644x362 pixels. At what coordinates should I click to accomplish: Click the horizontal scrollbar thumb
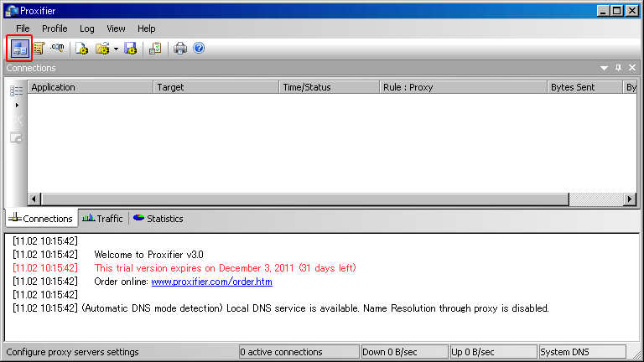[x=305, y=199]
